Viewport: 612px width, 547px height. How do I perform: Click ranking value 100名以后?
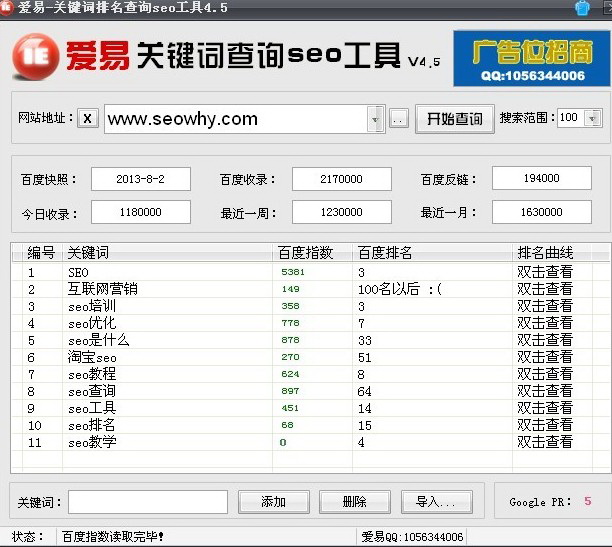click(x=389, y=289)
